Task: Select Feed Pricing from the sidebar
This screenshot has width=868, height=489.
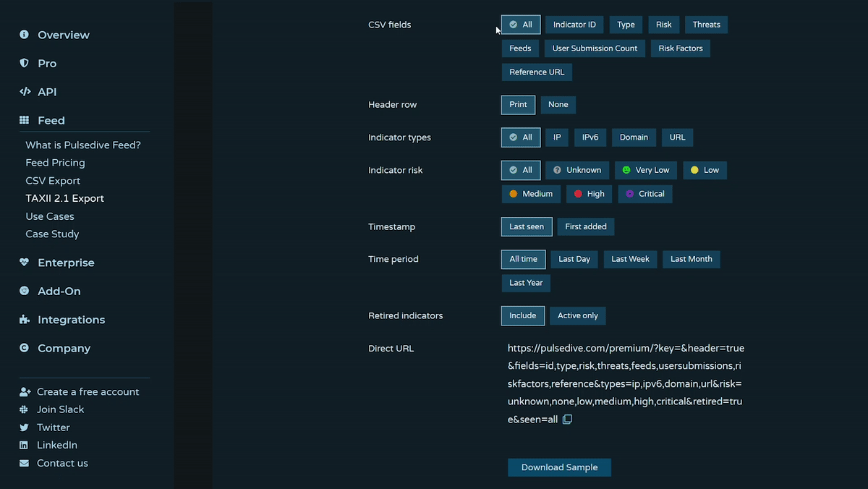Action: [x=54, y=162]
